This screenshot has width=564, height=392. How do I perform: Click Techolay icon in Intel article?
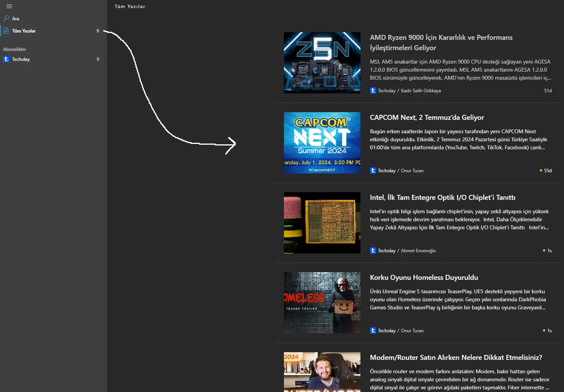(x=373, y=251)
